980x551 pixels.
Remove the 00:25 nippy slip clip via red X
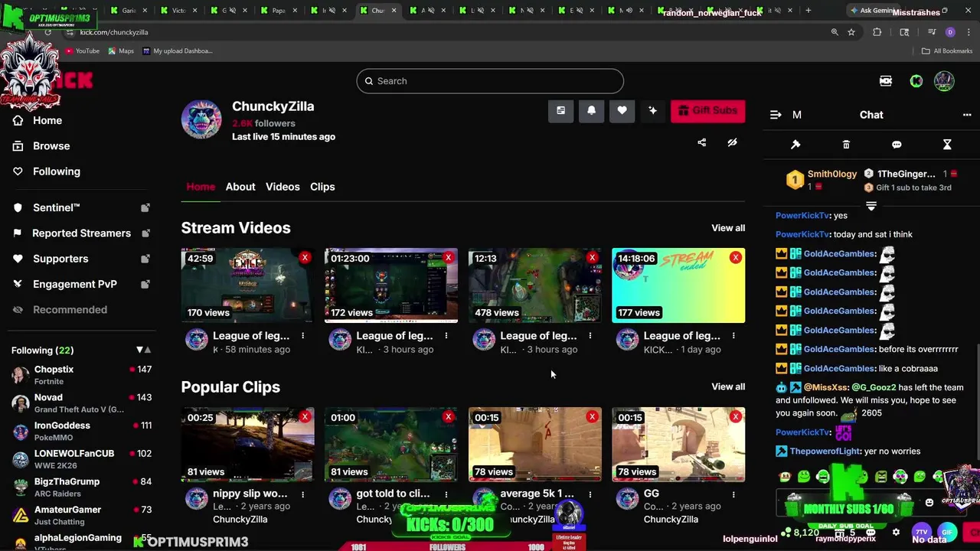[305, 416]
